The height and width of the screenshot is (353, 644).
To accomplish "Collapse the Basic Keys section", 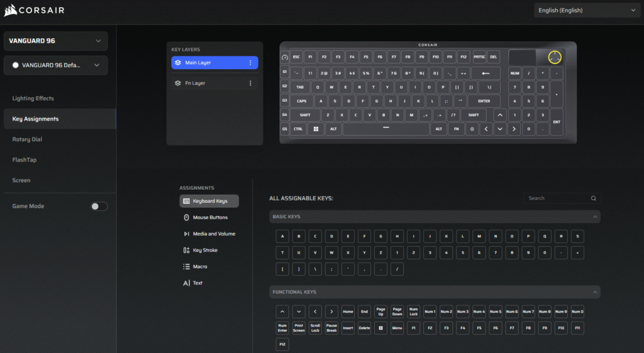I will click(594, 217).
